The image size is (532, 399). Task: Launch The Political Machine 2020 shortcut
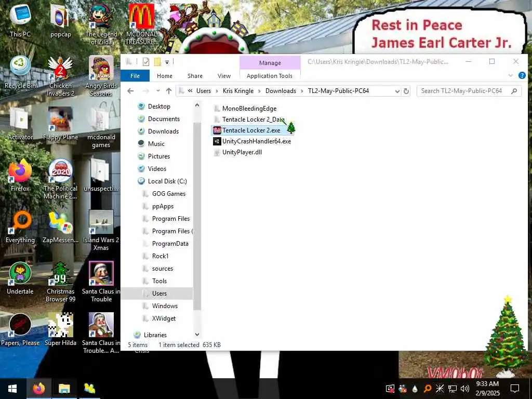pyautogui.click(x=60, y=179)
